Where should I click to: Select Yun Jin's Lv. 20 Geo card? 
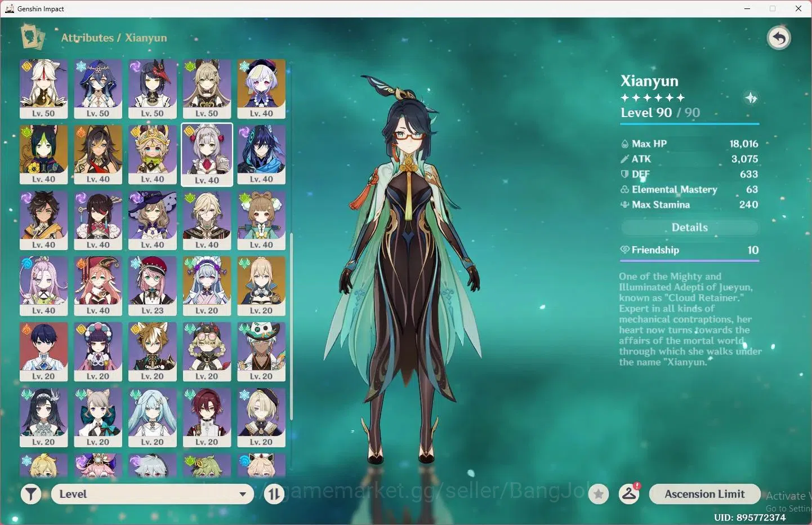pyautogui.click(x=98, y=352)
